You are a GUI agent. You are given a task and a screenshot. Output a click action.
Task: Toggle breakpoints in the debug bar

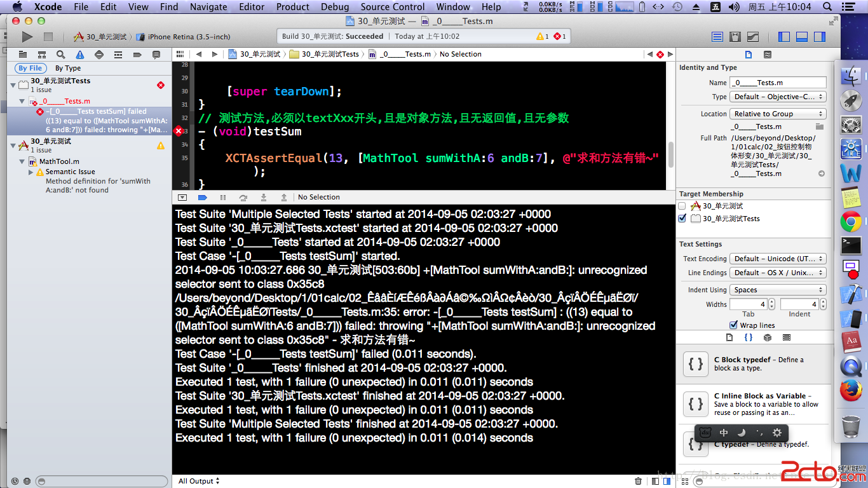(x=203, y=198)
